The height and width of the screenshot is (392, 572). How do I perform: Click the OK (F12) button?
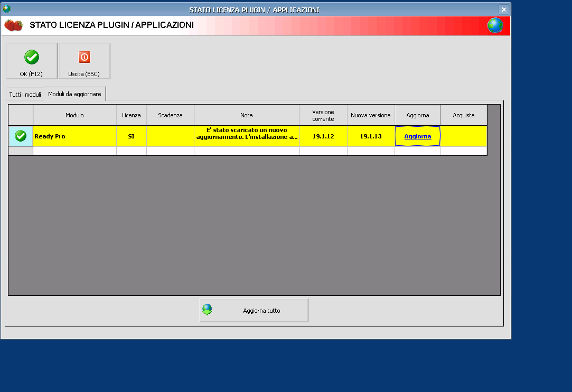click(31, 61)
